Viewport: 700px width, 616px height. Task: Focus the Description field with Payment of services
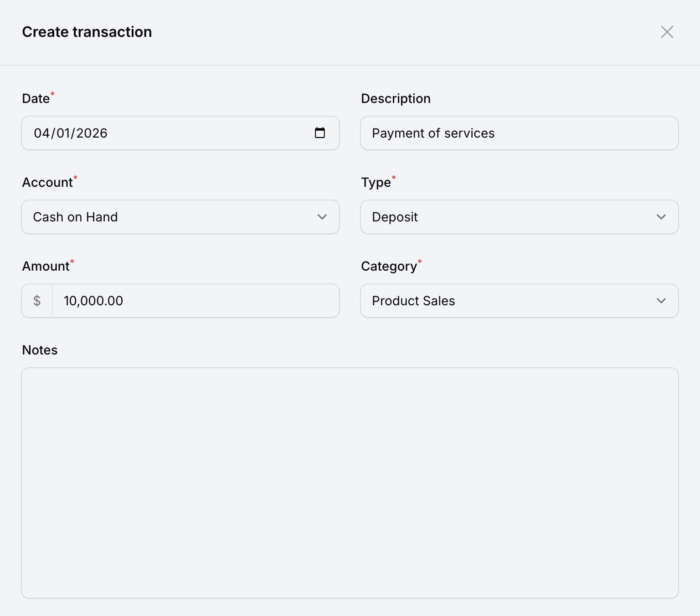pos(519,133)
